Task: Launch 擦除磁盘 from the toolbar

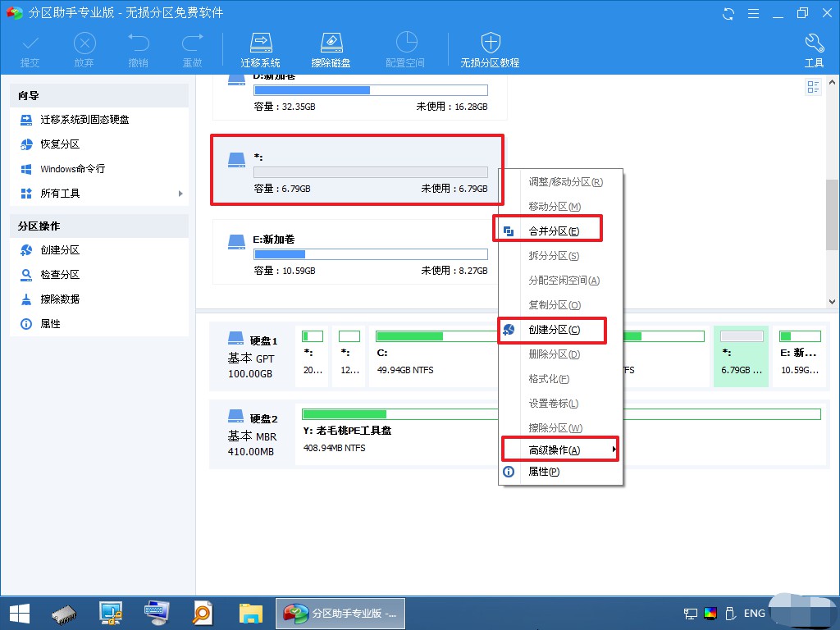Action: coord(331,50)
